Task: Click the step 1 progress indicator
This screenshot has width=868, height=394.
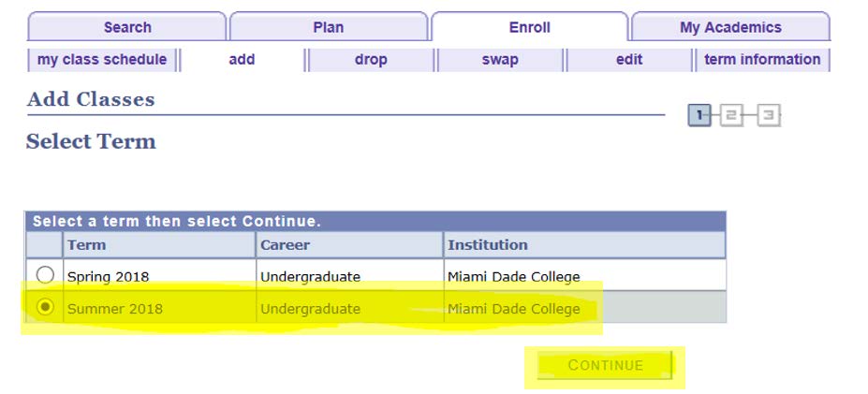Action: [x=699, y=116]
